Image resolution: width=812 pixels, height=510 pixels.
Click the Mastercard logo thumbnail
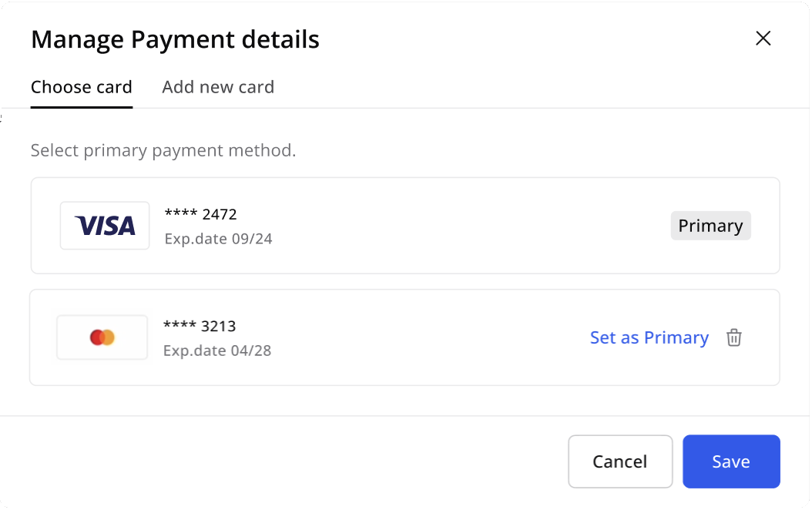(x=102, y=337)
